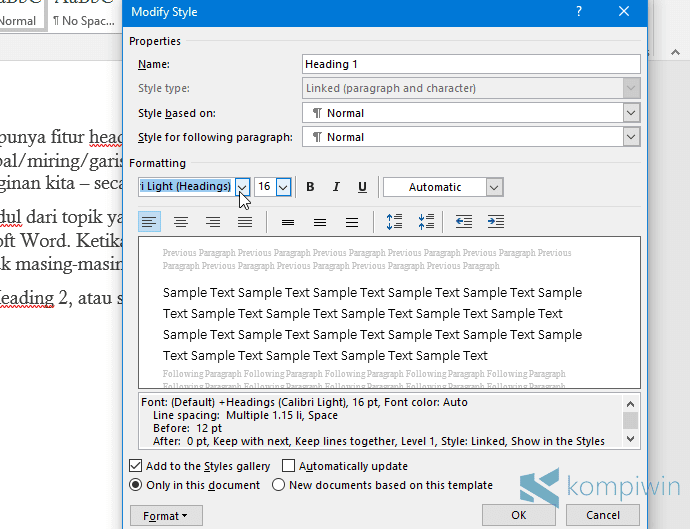Click the 'Font: (Default) +Headings' description line
690x529 pixels.
[304, 402]
